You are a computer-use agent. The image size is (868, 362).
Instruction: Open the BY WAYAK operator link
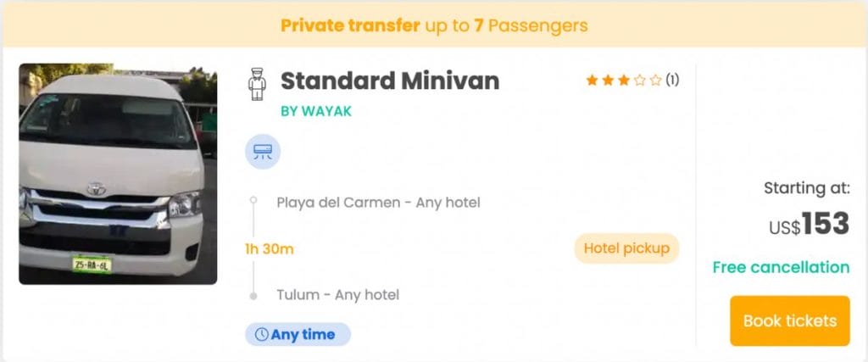pyautogui.click(x=315, y=111)
